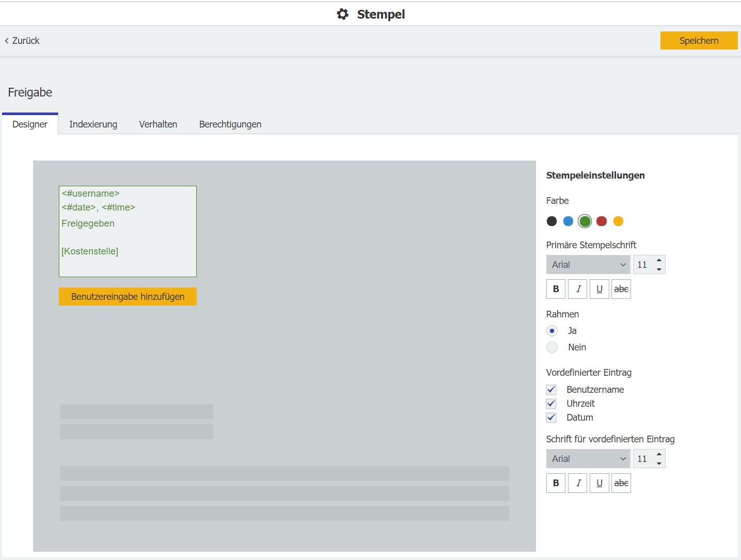Toggle italic for predefined entry font
Viewport: 741px width, 560px height.
click(x=578, y=483)
